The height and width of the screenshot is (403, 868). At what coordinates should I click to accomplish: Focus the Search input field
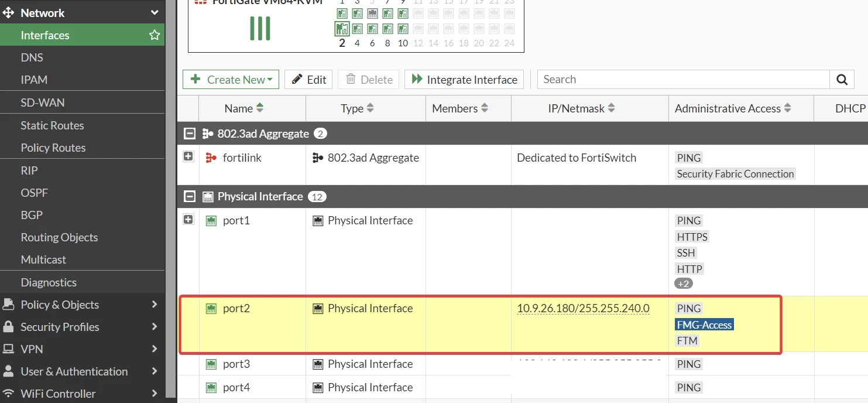point(683,80)
